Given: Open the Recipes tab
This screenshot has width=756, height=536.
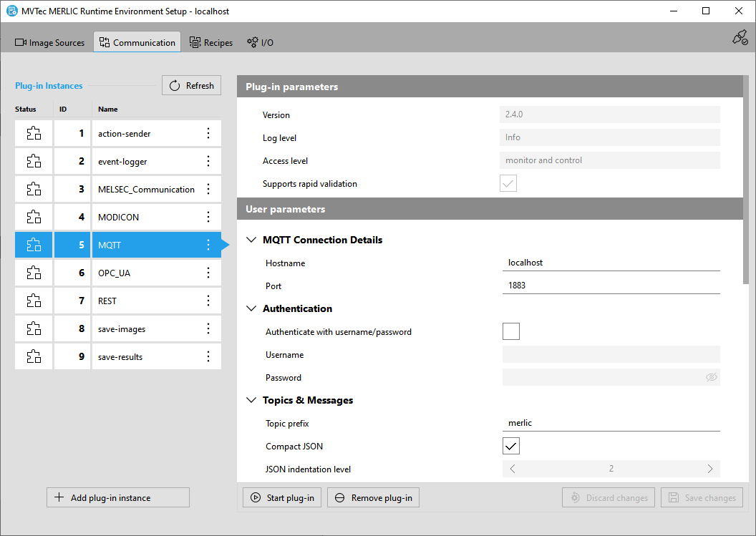Looking at the screenshot, I should pyautogui.click(x=211, y=42).
